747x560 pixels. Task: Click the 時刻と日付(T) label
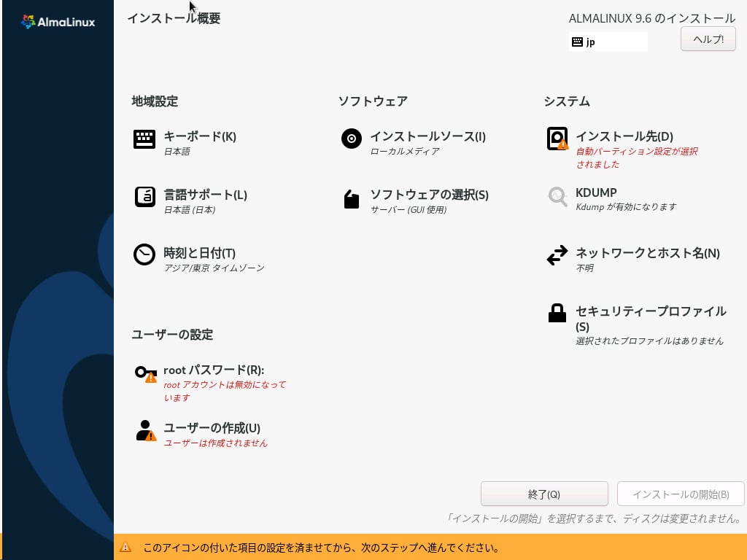click(x=200, y=253)
